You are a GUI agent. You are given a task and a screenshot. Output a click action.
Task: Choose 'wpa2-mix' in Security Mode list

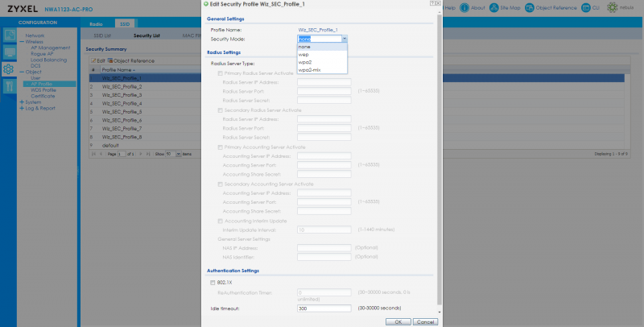click(323, 70)
